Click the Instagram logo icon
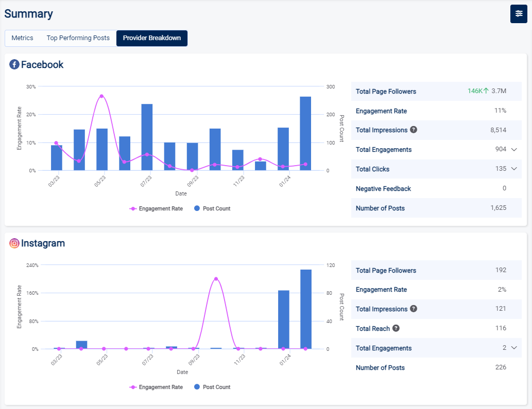 coord(14,243)
